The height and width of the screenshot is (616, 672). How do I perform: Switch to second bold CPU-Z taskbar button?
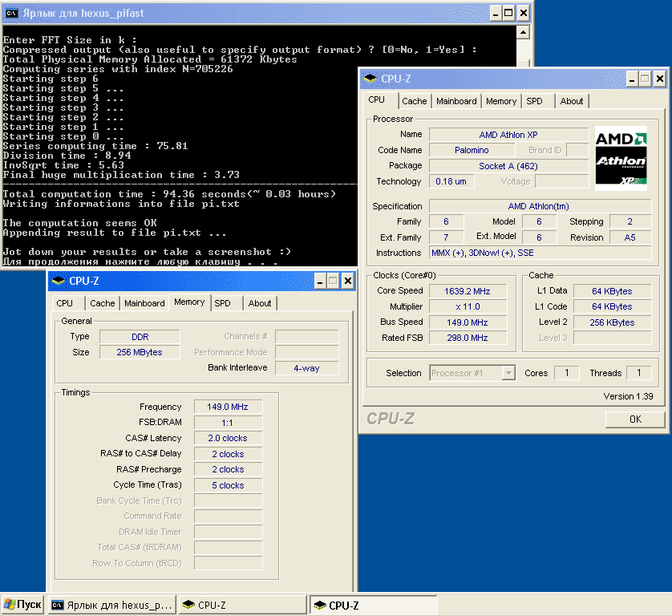click(373, 605)
